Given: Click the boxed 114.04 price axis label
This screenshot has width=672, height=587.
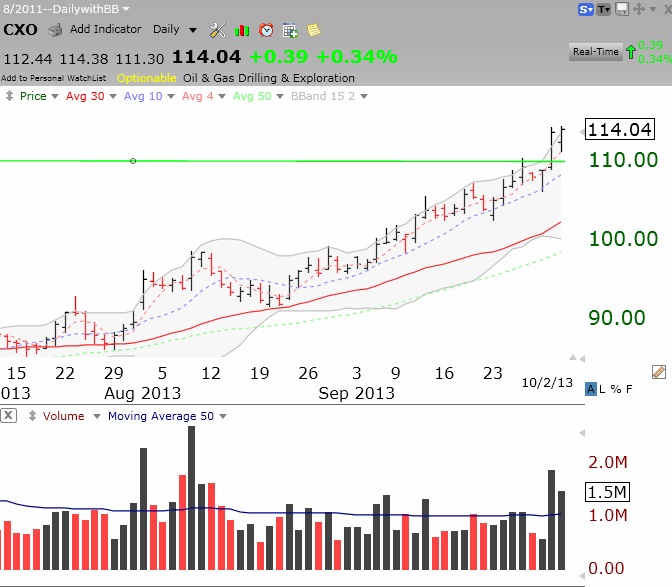Looking at the screenshot, I should click(620, 129).
